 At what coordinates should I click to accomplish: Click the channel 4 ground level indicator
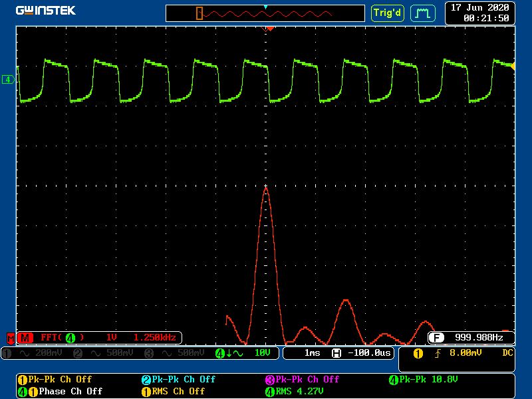pos(8,79)
